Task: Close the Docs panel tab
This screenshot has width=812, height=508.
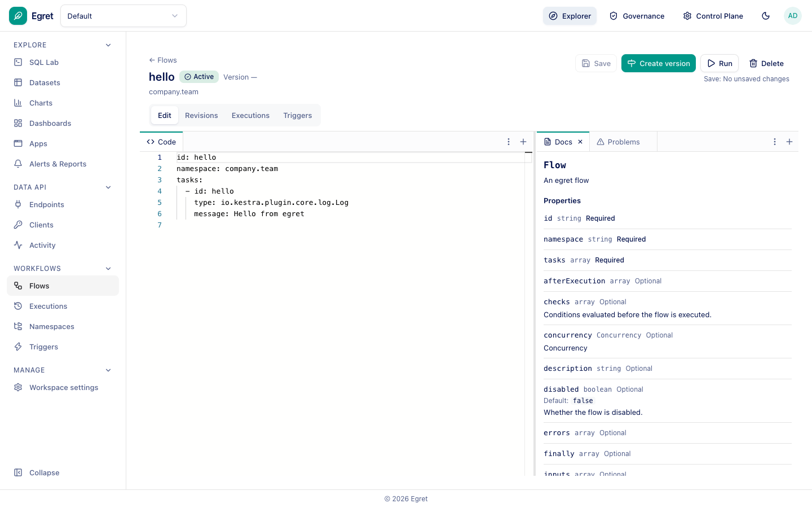Action: coord(580,142)
